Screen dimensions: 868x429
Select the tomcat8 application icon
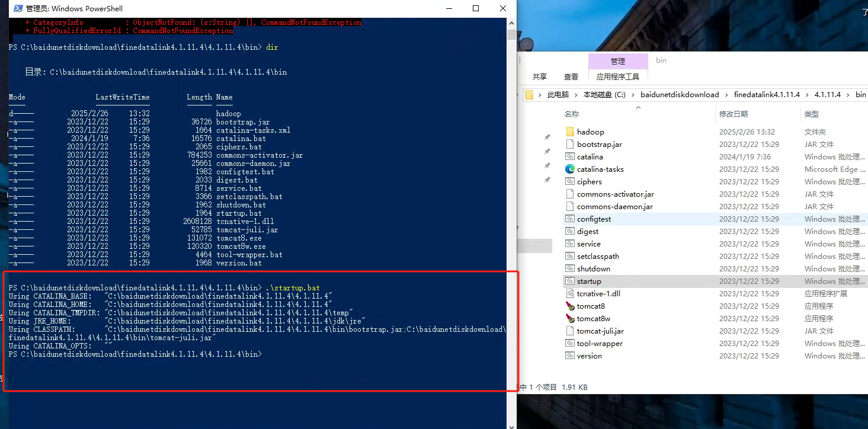click(570, 306)
